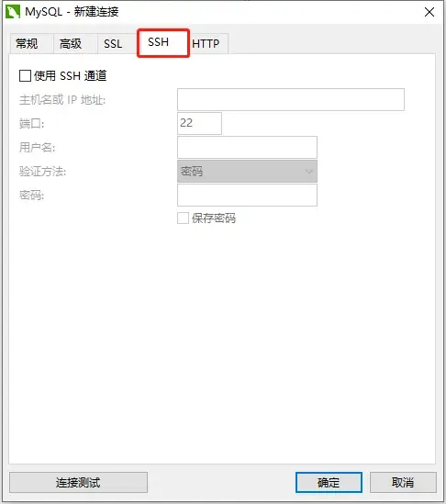Close the 新建连接 dialog window
The height and width of the screenshot is (504, 446).
click(x=429, y=12)
